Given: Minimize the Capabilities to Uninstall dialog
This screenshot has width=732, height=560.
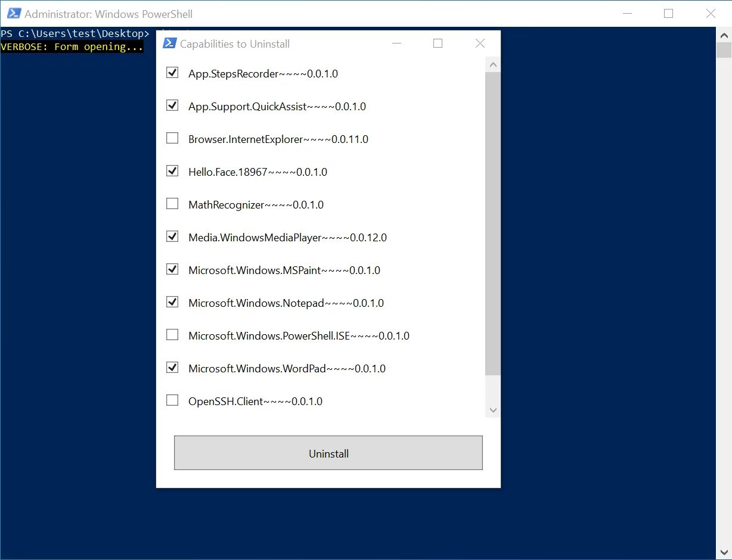Looking at the screenshot, I should click(x=396, y=43).
